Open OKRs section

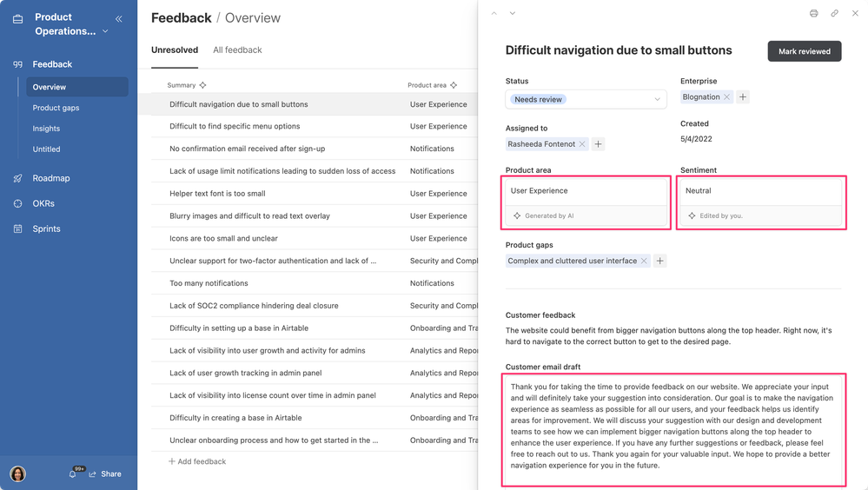point(43,204)
